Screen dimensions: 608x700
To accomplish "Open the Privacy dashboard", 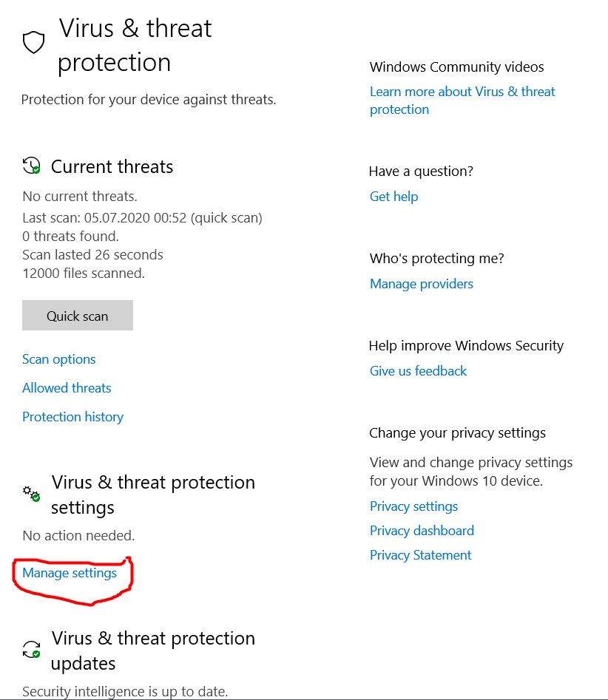I will tap(422, 531).
